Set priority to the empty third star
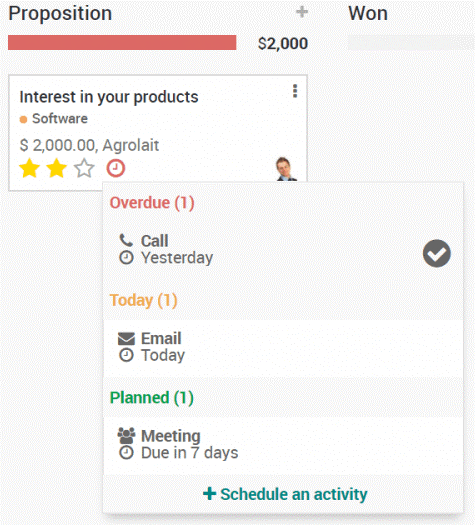Screen dimensions: 475x525 click(x=84, y=168)
